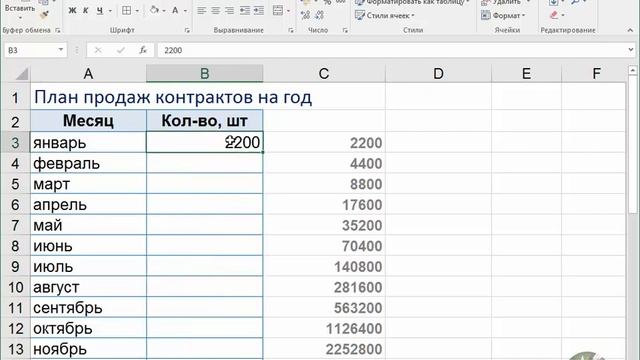Apply font color letter A
This screenshot has height=360, width=640.
point(175,11)
